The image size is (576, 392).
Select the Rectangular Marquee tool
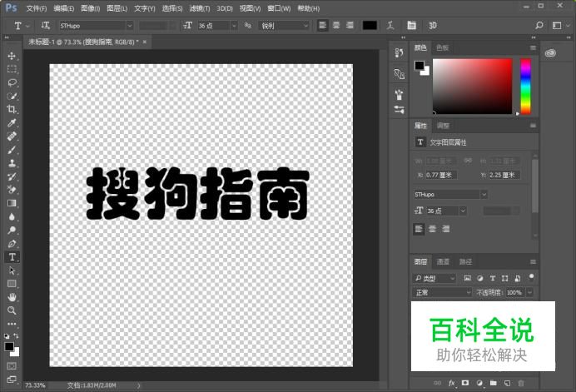point(12,69)
